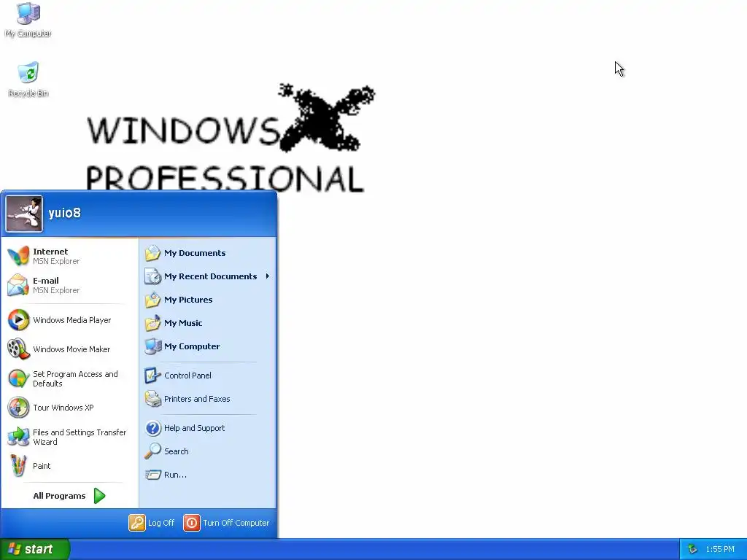The image size is (747, 560).
Task: Expand the My Recent Documents submenu arrow
Action: click(x=268, y=276)
